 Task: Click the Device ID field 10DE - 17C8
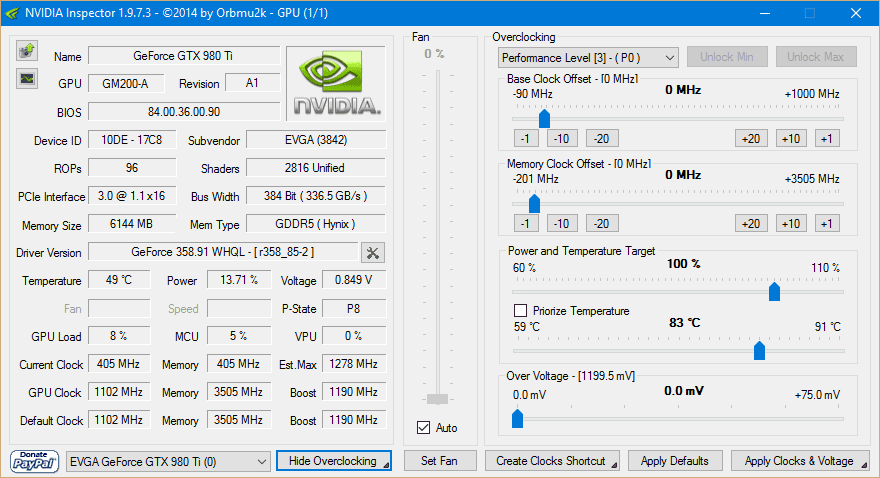pyautogui.click(x=132, y=140)
